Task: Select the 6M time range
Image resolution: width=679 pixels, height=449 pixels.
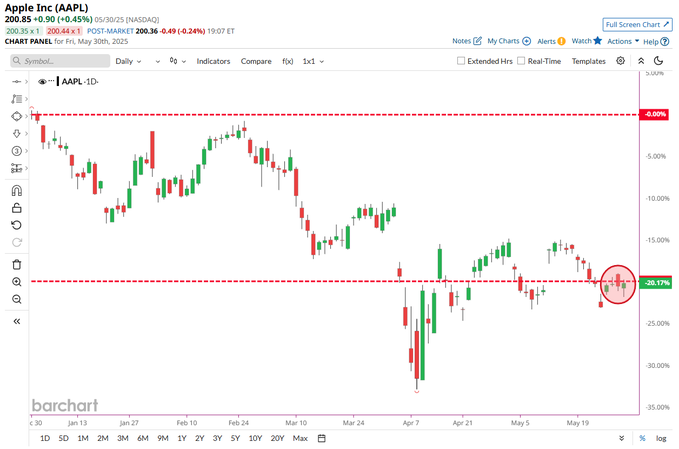Action: pyautogui.click(x=142, y=439)
